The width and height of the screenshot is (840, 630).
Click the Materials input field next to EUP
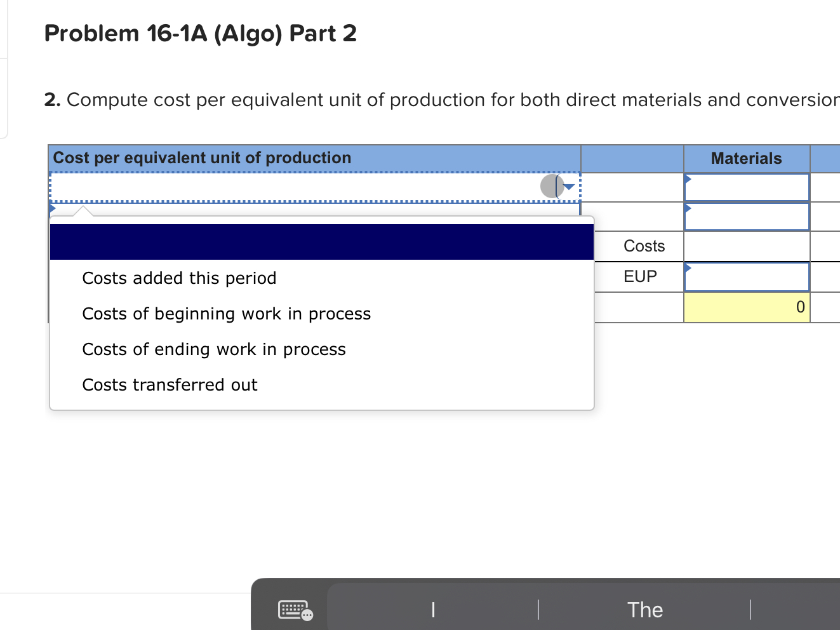click(x=747, y=276)
